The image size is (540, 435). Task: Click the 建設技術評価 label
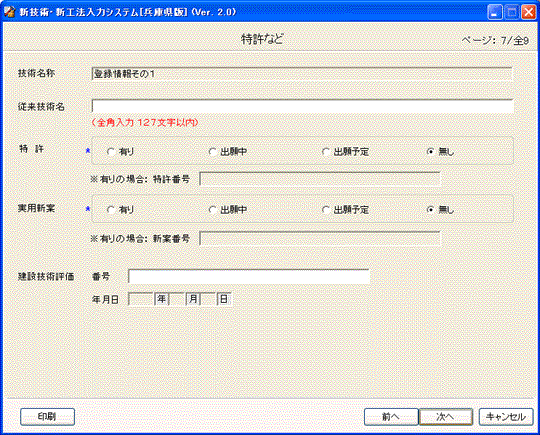click(x=46, y=277)
